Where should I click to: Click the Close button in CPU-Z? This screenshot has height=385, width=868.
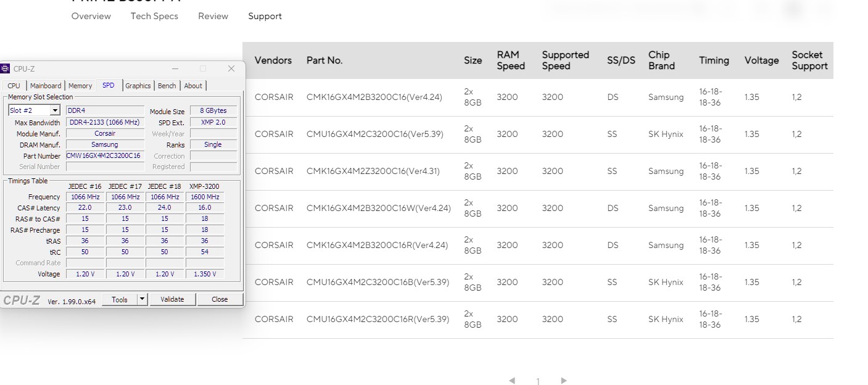click(220, 299)
